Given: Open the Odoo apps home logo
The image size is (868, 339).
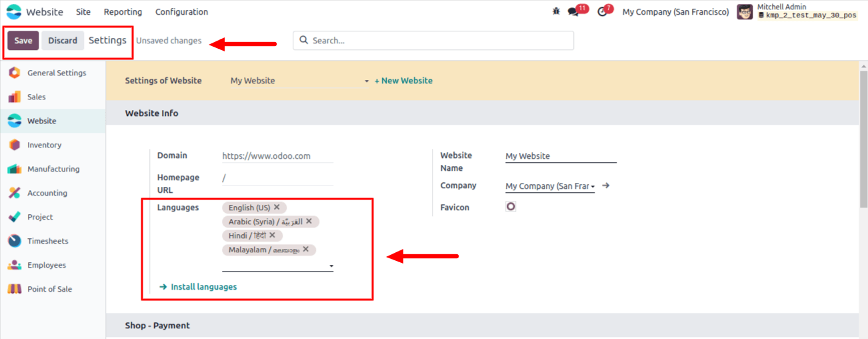Looking at the screenshot, I should pyautogui.click(x=14, y=12).
